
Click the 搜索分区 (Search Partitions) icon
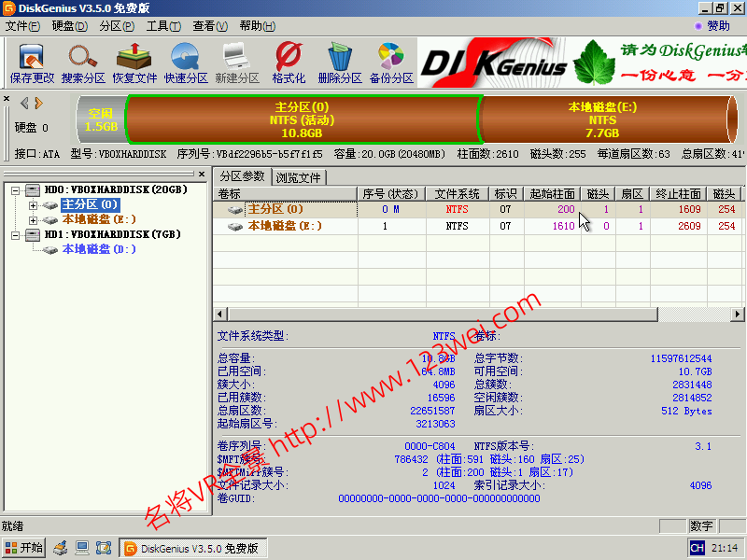83,63
